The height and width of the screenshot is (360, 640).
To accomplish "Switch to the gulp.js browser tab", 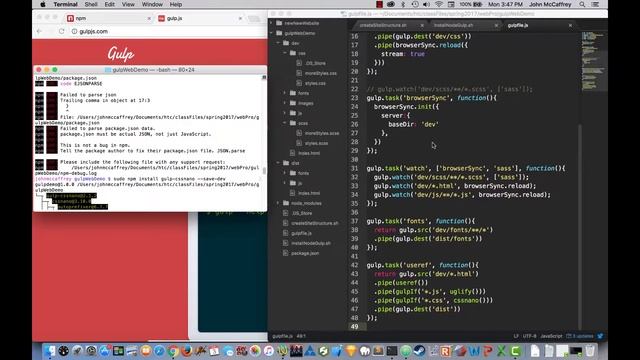I will point(200,18).
